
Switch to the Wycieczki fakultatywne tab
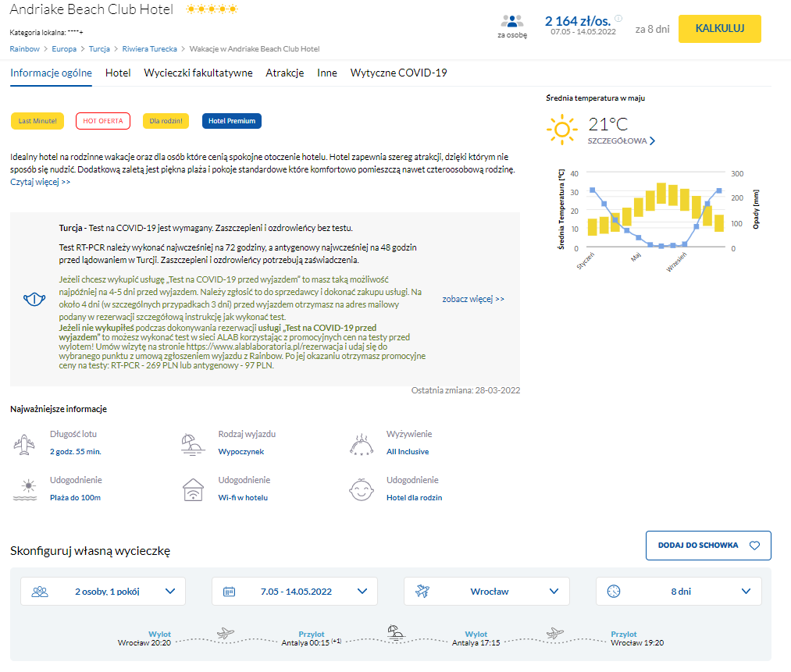pos(198,73)
